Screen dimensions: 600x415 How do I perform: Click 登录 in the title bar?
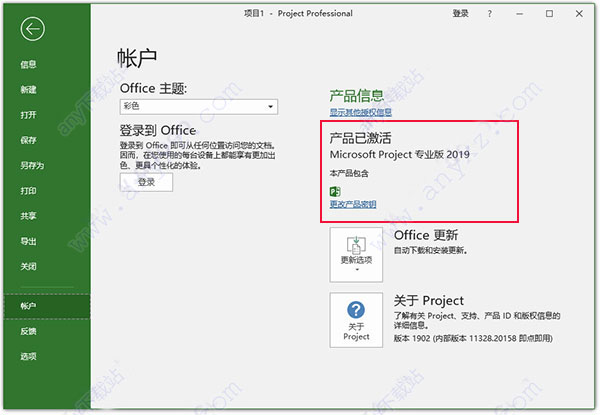point(460,13)
